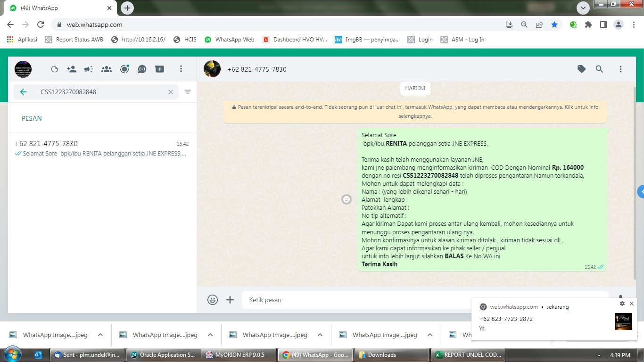644x362 pixels.
Task: Search within the chat using magnifier icon
Action: click(x=599, y=69)
